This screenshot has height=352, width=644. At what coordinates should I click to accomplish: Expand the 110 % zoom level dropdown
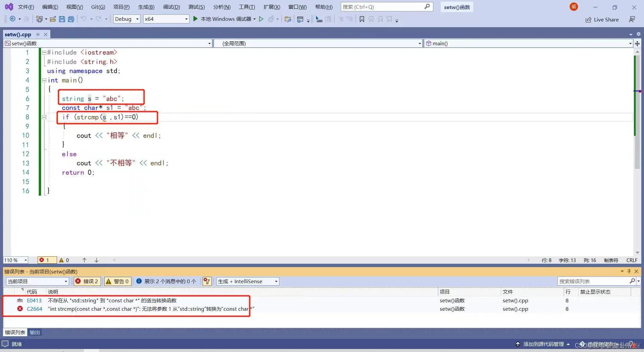[x=25, y=260]
